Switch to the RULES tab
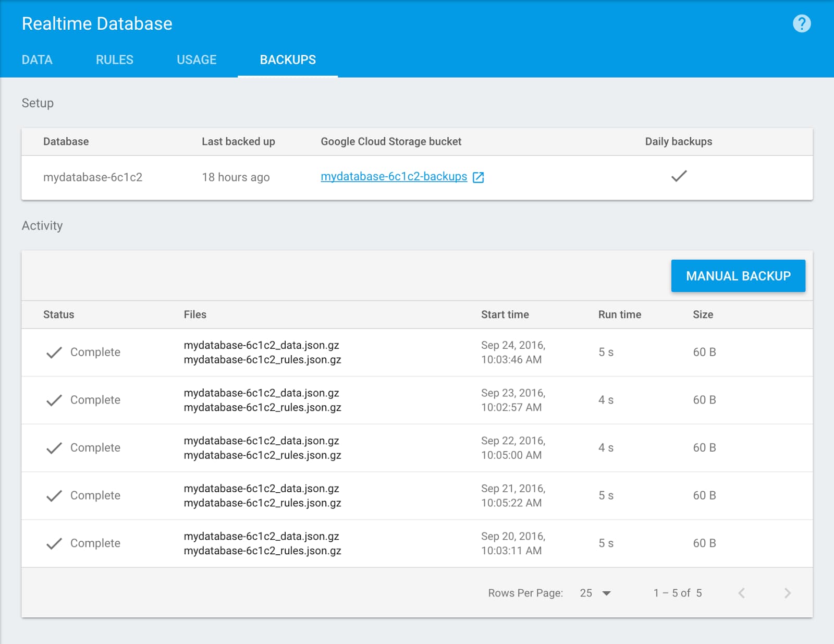The image size is (834, 644). click(115, 59)
